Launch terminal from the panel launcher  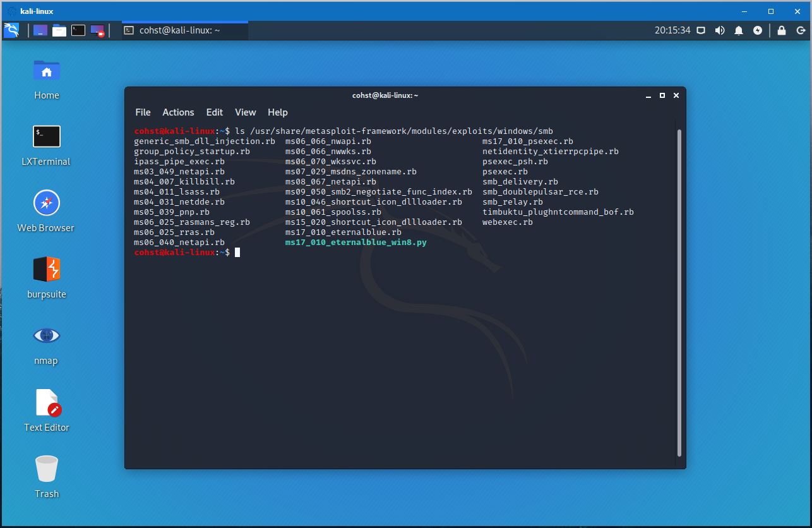click(78, 30)
